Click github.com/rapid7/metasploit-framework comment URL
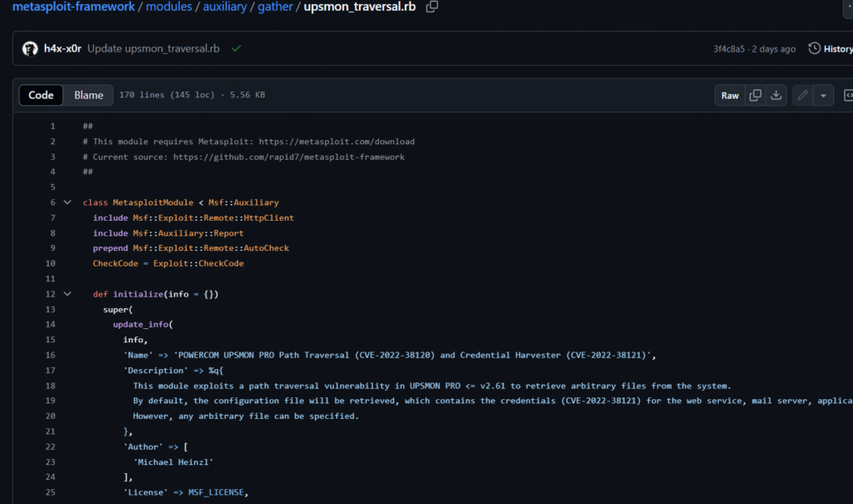853x504 pixels. point(309,157)
